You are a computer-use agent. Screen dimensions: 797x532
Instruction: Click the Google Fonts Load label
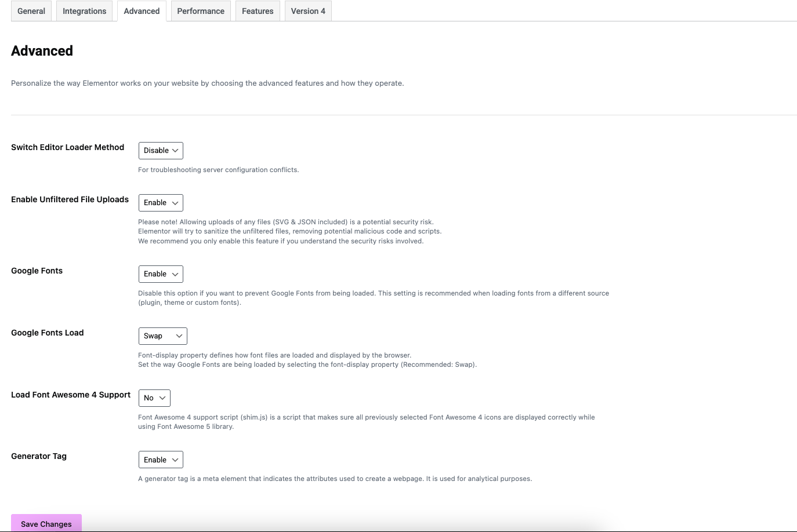[47, 333]
